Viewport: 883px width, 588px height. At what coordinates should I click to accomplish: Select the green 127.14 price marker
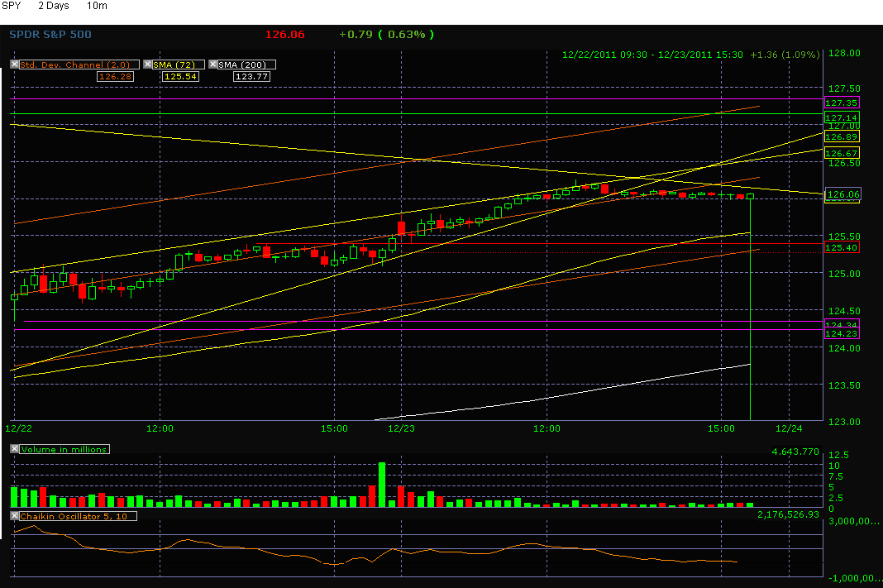842,117
